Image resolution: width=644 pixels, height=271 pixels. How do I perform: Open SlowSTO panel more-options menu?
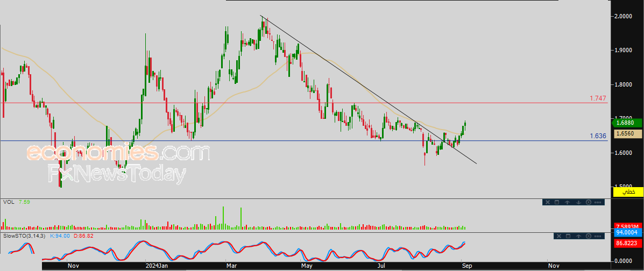click(x=598, y=236)
